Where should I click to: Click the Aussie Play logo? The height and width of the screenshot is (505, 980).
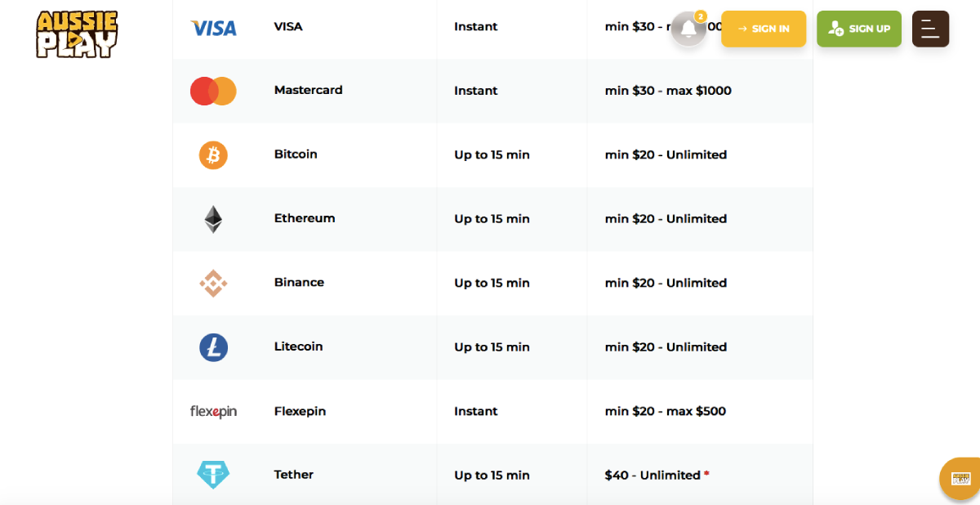[77, 34]
